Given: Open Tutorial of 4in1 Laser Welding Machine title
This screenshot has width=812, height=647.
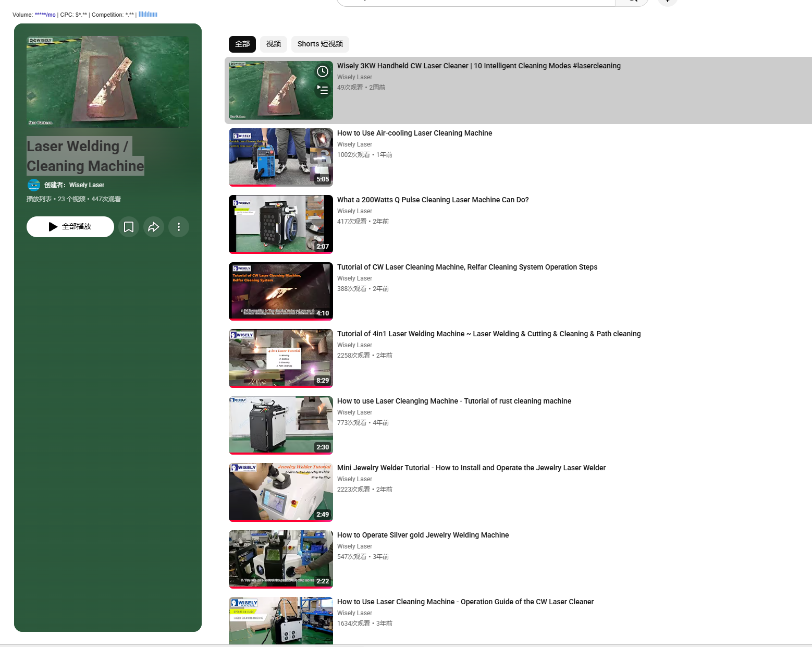Looking at the screenshot, I should point(489,334).
